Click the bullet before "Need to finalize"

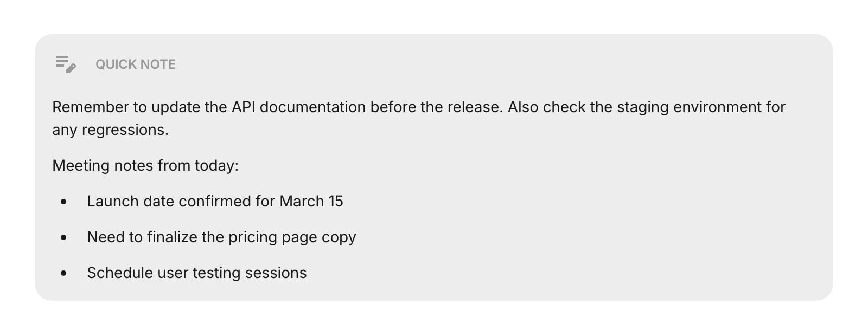64,237
